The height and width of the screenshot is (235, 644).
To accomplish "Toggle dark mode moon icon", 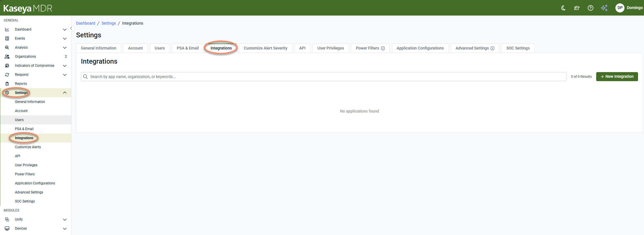I will pos(563,8).
